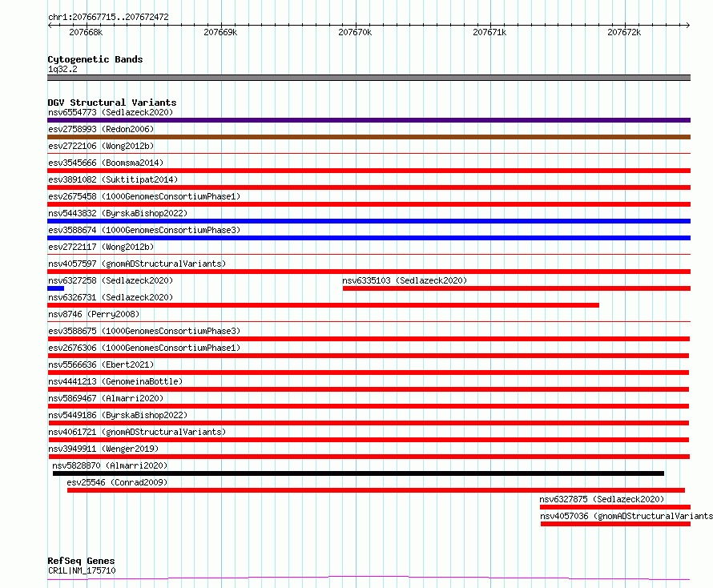Image resolution: width=713 pixels, height=588 pixels.
Task: Select the red nsv6327875 variant bar
Action: click(615, 507)
